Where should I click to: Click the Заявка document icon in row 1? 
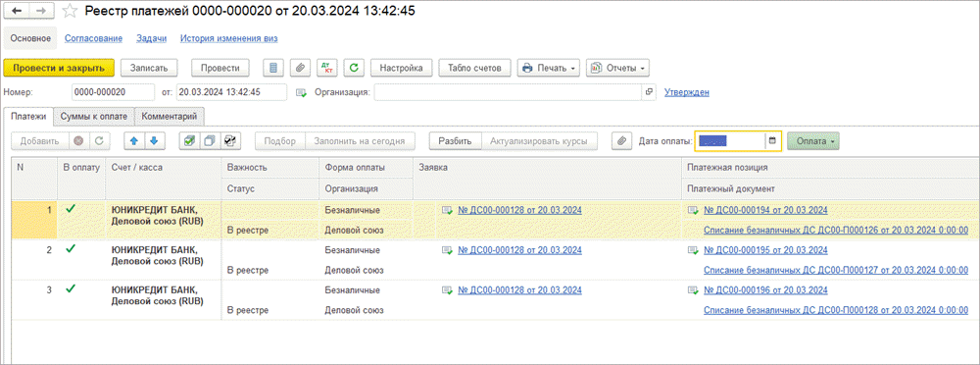click(448, 211)
